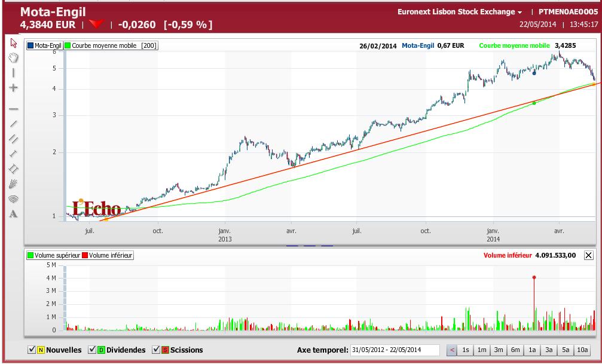Click the Axe temporel date range field
Screen dimensions: 602x364
tap(395, 350)
